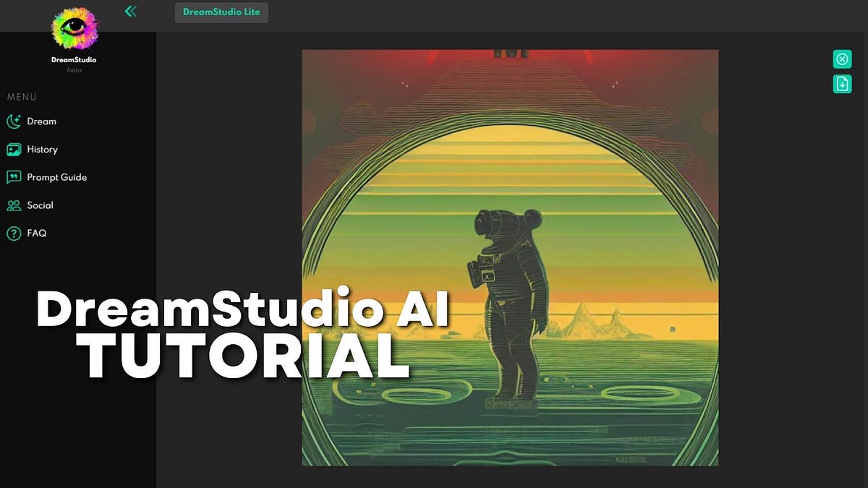868x488 pixels.
Task: Select Dream from the sidebar menu
Action: 41,121
